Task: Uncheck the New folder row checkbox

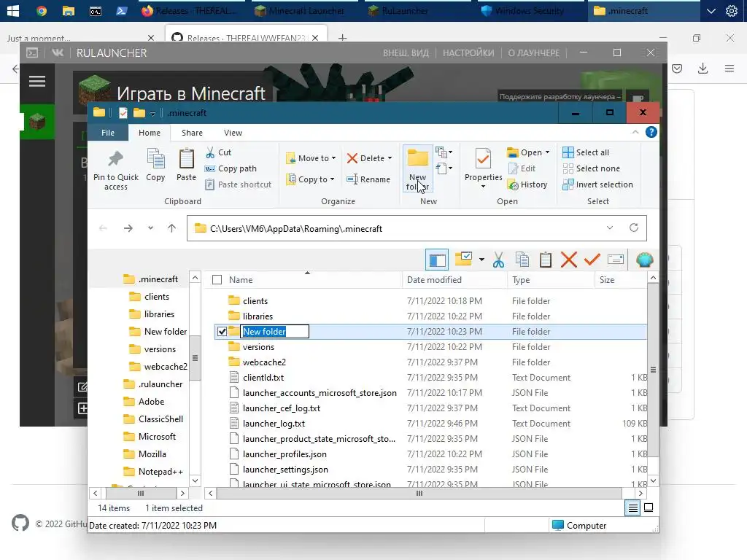Action: (222, 332)
